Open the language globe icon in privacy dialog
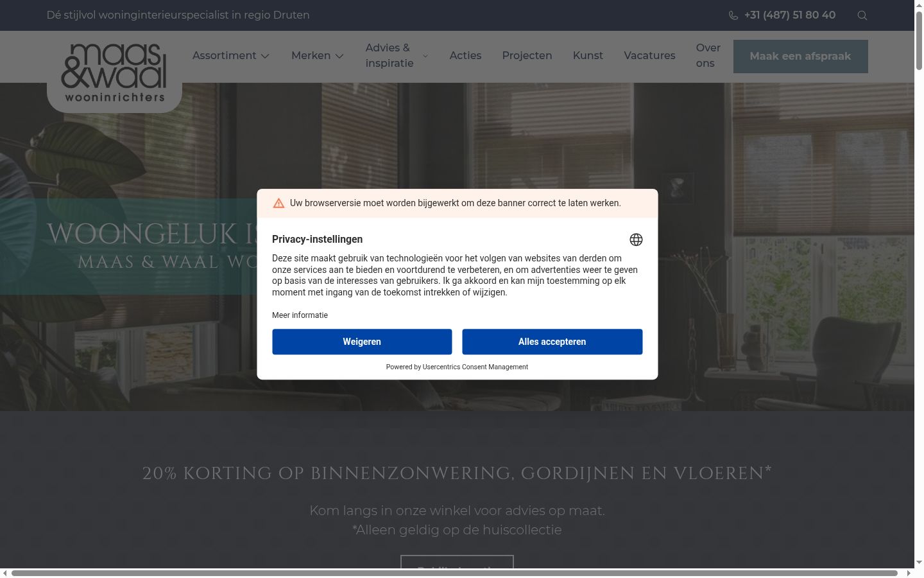The height and width of the screenshot is (578, 924). (x=636, y=240)
